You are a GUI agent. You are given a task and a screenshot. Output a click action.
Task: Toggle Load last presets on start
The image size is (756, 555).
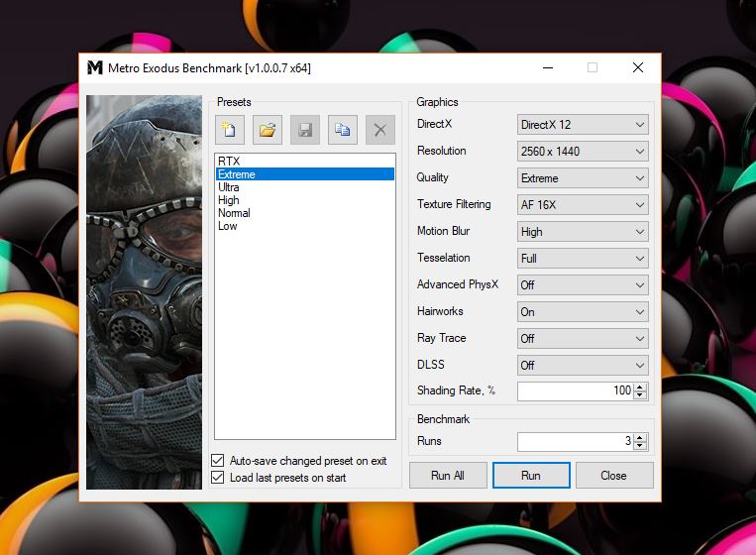coord(217,478)
